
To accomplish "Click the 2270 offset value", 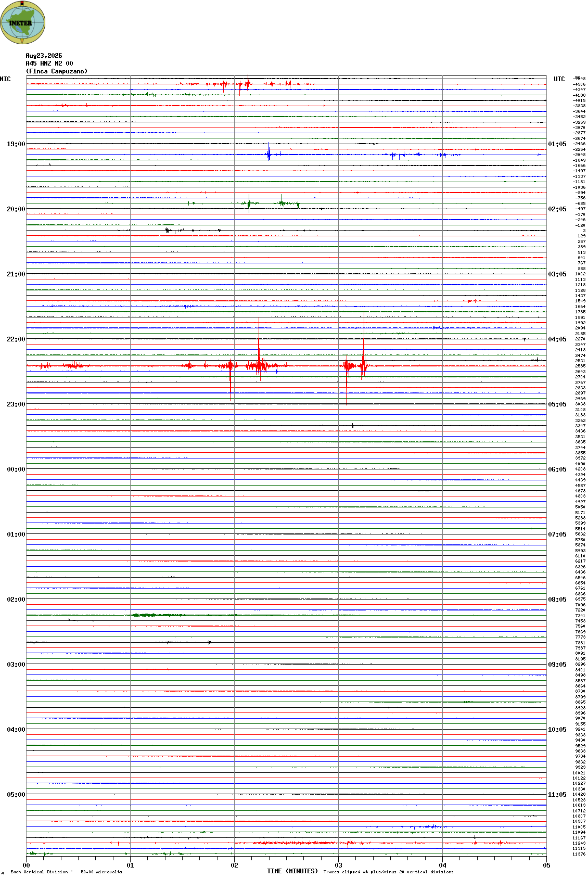I will coord(580,339).
